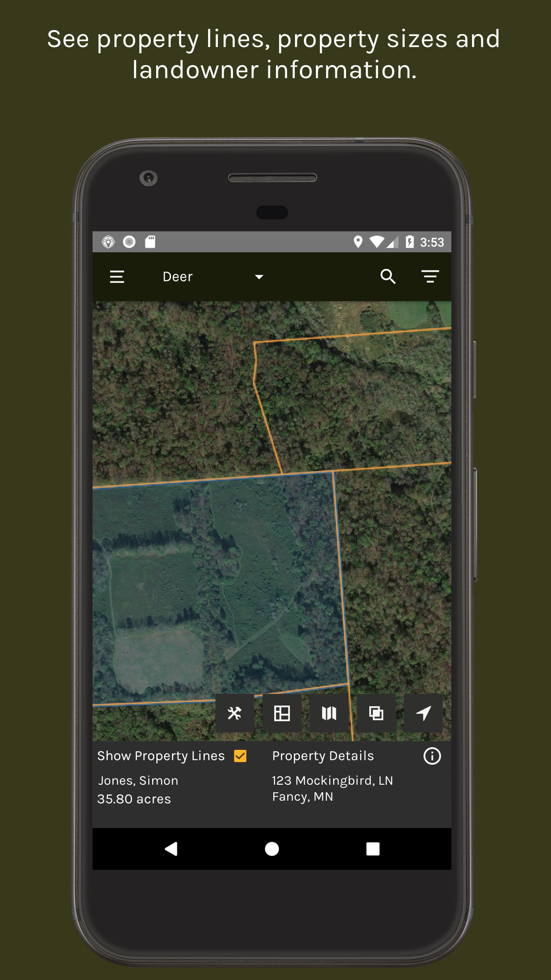Tap the location pin status icon
Image resolution: width=551 pixels, height=980 pixels.
(358, 242)
